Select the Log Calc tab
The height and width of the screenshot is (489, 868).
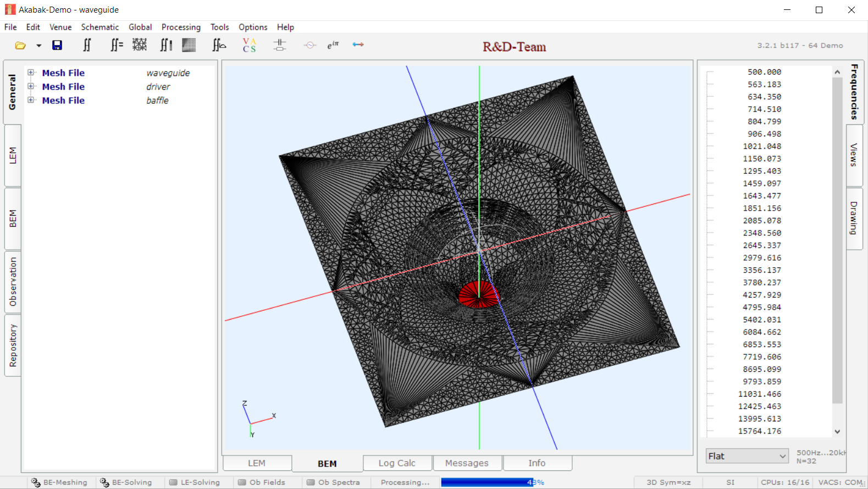pyautogui.click(x=397, y=463)
